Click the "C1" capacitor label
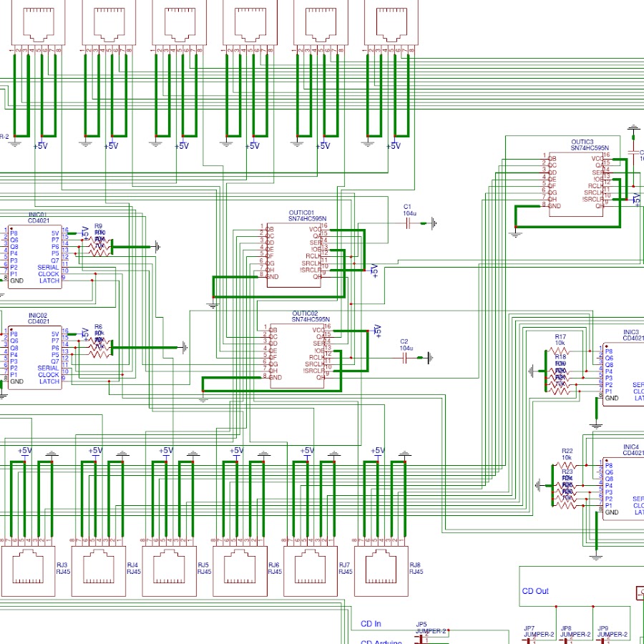 [407, 207]
